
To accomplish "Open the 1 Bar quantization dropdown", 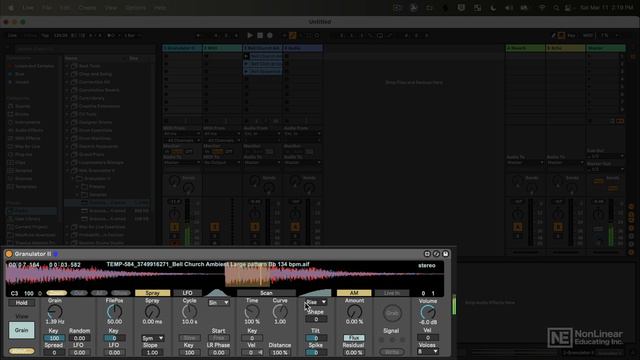I will [131, 36].
